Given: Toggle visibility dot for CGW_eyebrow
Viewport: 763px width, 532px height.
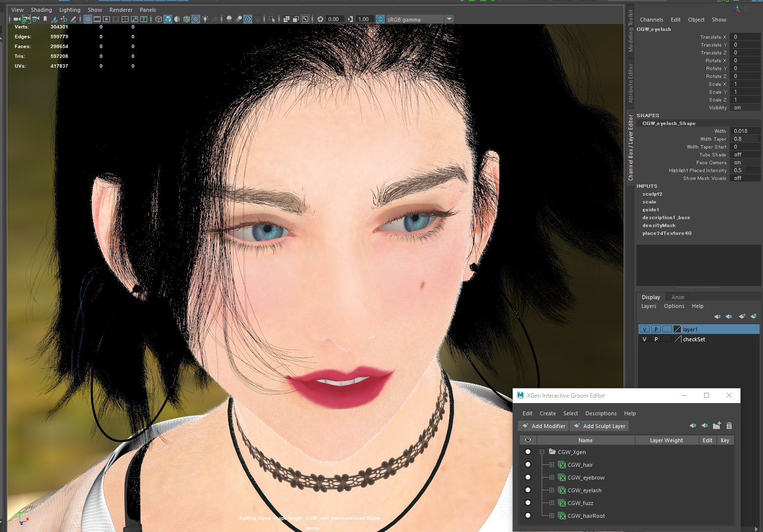Looking at the screenshot, I should click(528, 477).
